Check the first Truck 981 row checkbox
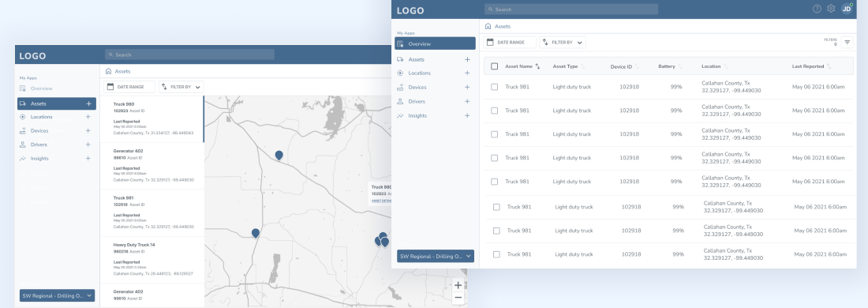Image resolution: width=868 pixels, height=308 pixels. point(494,87)
